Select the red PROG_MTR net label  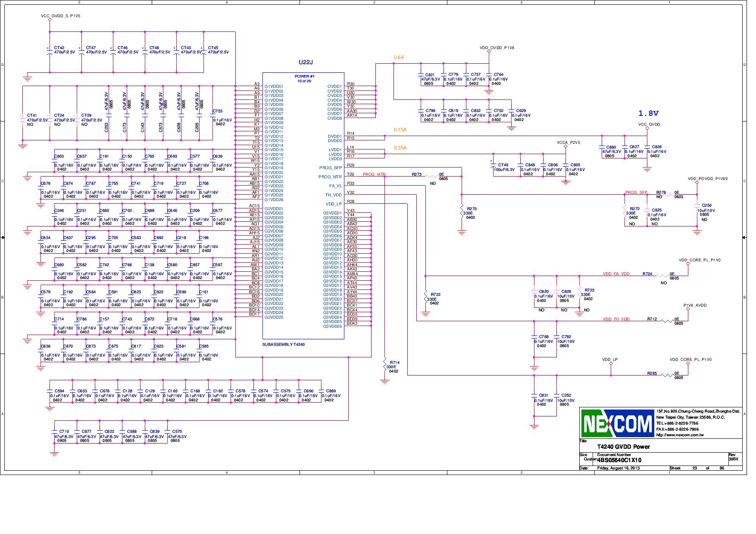373,175
